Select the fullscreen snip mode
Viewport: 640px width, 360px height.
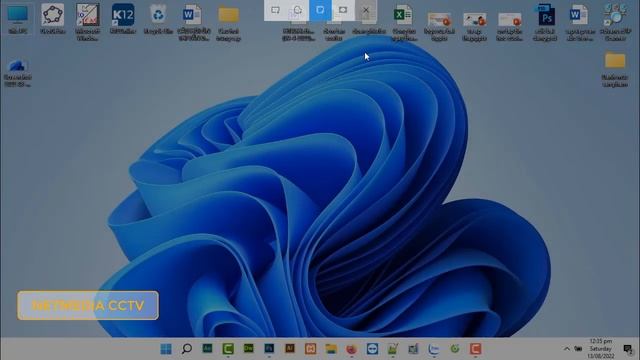pyautogui.click(x=343, y=10)
